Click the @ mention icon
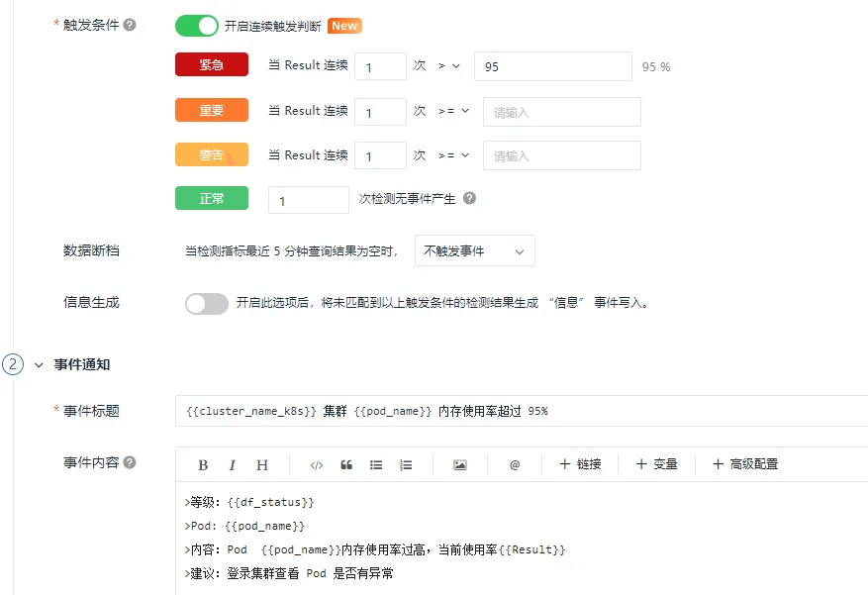 click(515, 464)
